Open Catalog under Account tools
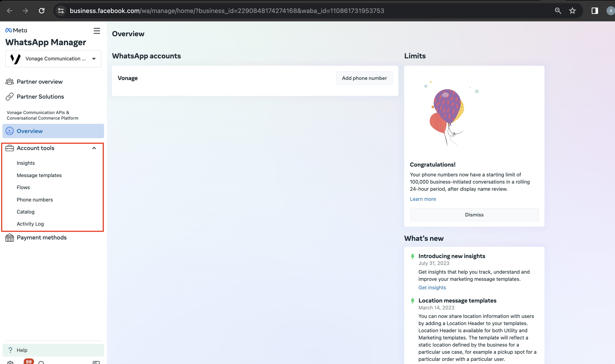 tap(26, 212)
